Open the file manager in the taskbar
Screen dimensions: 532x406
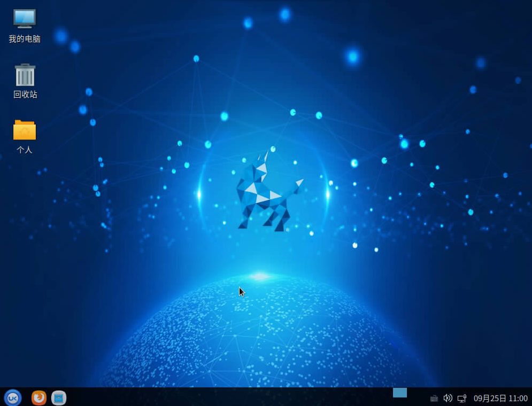click(x=59, y=397)
